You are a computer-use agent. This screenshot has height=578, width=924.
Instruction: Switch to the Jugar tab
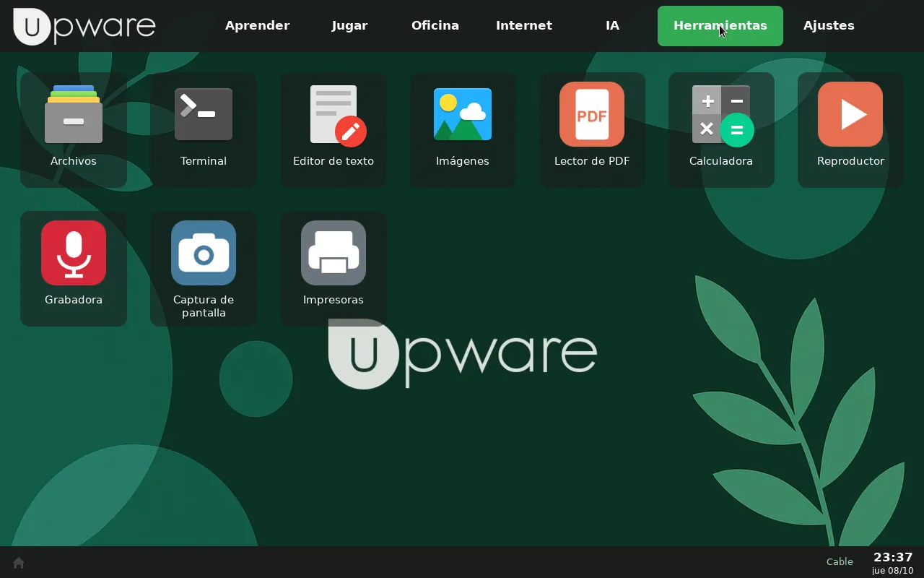(x=350, y=26)
